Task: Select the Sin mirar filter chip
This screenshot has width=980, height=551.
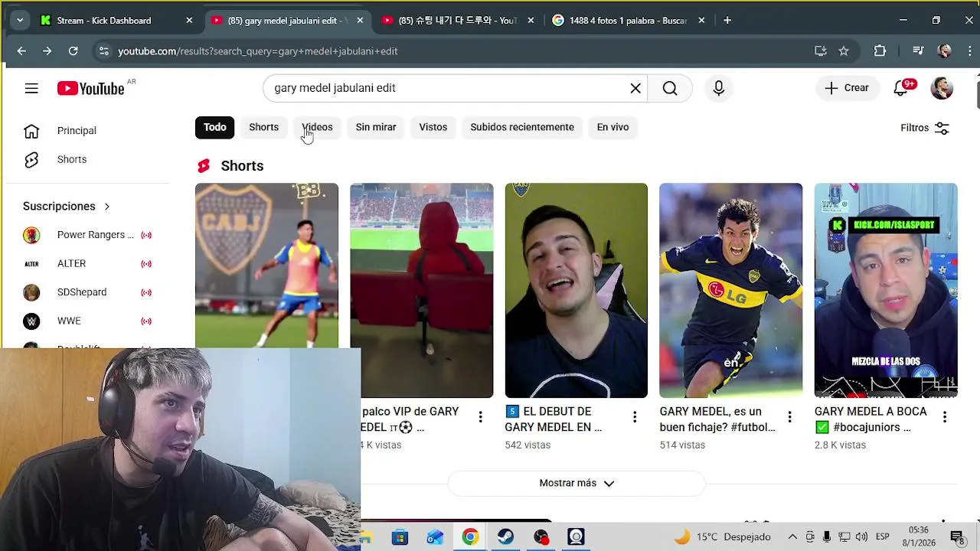Action: click(x=376, y=127)
